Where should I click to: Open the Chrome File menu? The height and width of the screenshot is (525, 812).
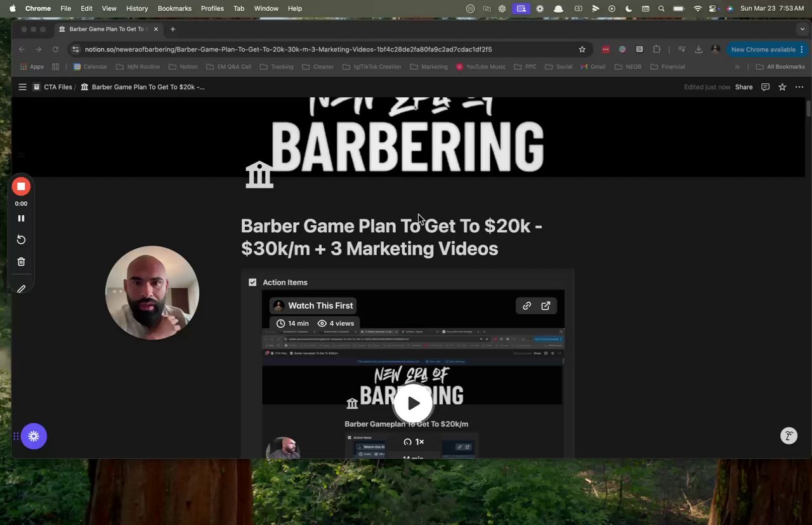coord(66,8)
